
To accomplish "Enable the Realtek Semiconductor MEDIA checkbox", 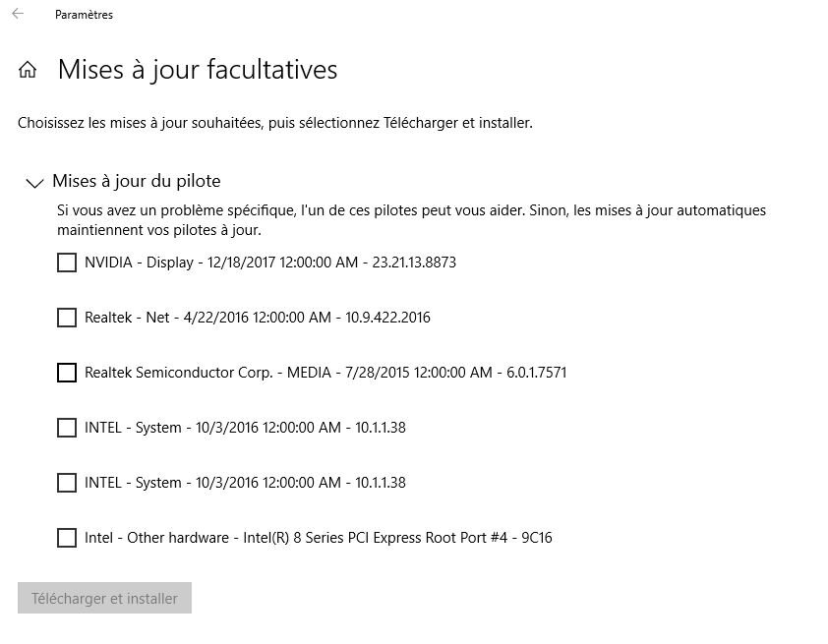I will point(67,373).
